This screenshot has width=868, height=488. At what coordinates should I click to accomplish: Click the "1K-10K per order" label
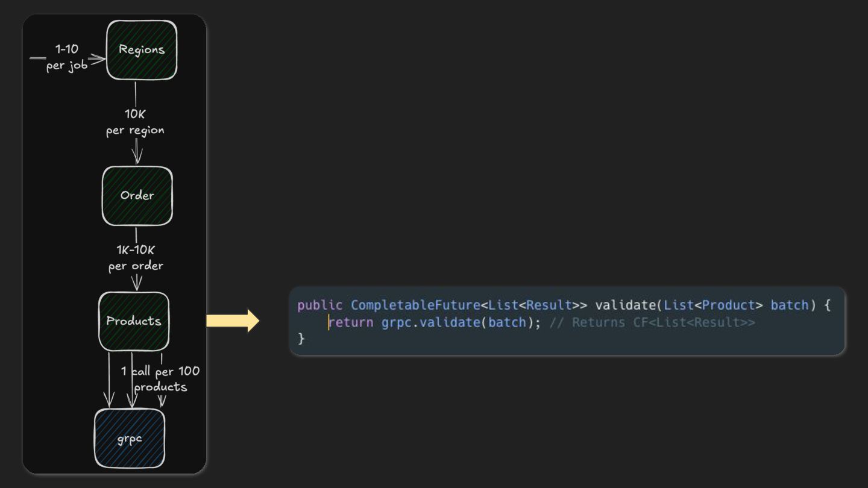[x=136, y=258]
